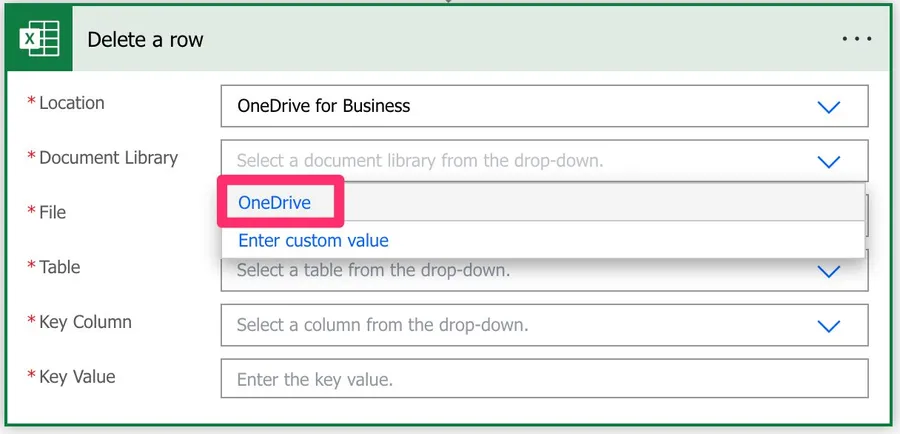The height and width of the screenshot is (434, 900).
Task: Click the Key Column field label
Action: 85,322
